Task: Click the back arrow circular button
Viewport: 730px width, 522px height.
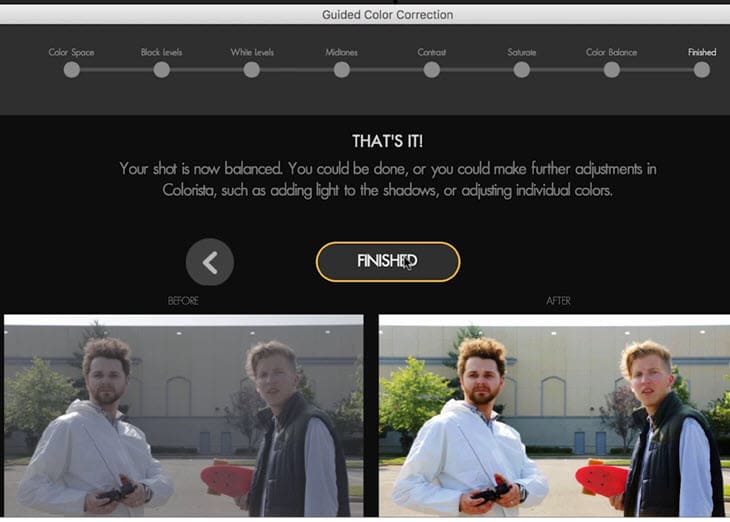Action: (x=210, y=262)
